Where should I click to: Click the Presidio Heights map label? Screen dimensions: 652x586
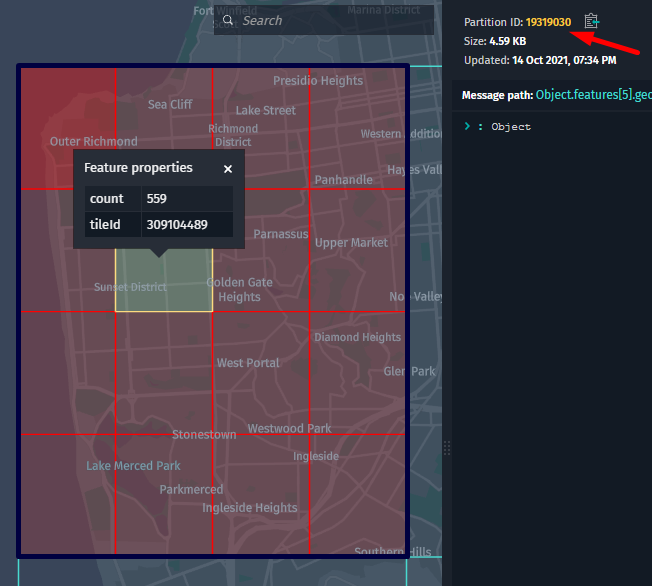[x=318, y=81]
